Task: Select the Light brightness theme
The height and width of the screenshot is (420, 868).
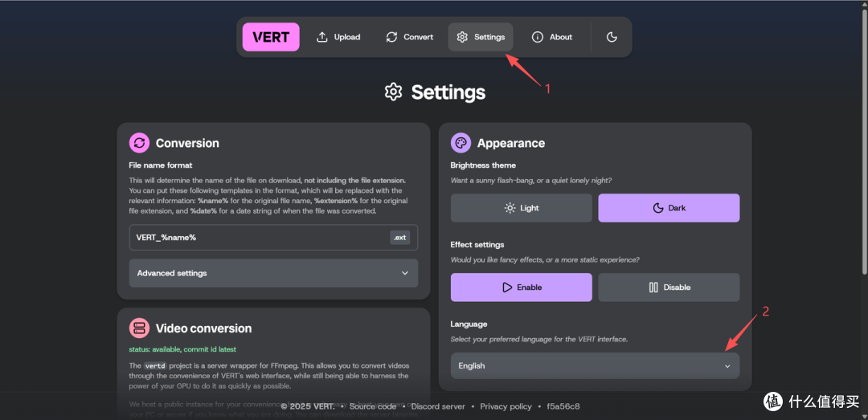Action: click(x=522, y=208)
